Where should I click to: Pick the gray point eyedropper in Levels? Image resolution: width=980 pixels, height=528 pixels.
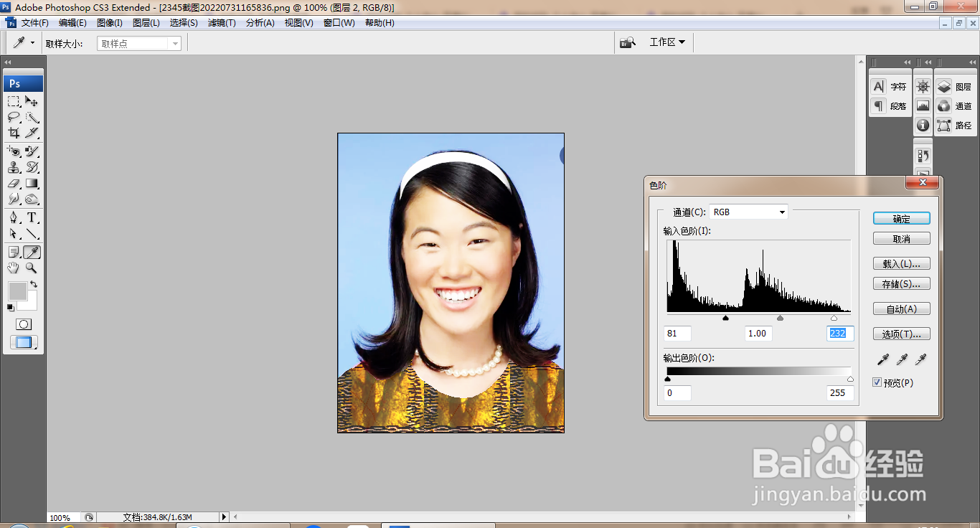[903, 359]
